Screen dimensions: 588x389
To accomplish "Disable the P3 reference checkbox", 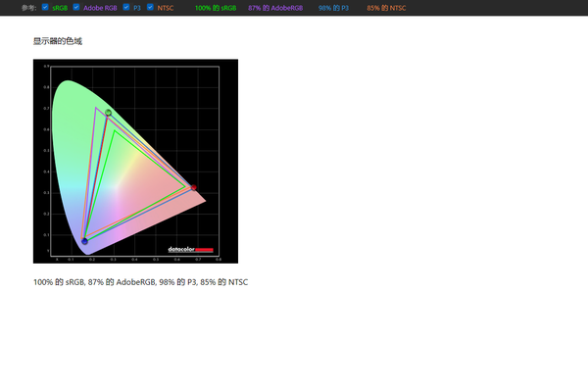I will [126, 7].
